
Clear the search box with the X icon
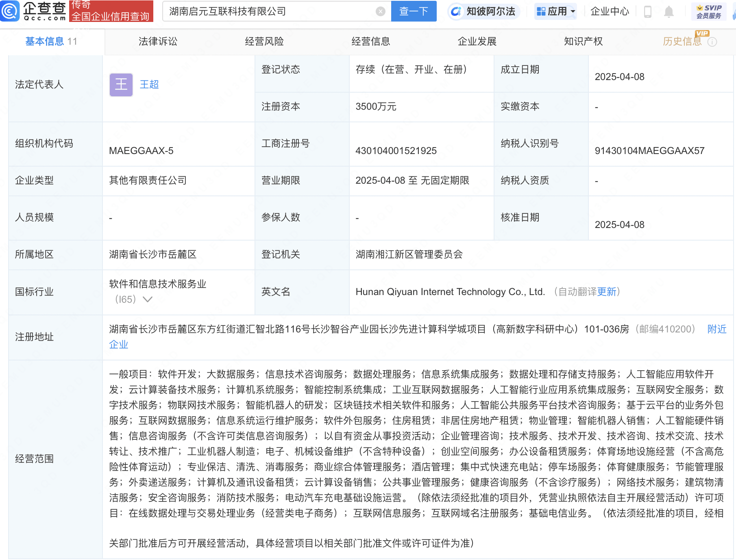point(381,11)
